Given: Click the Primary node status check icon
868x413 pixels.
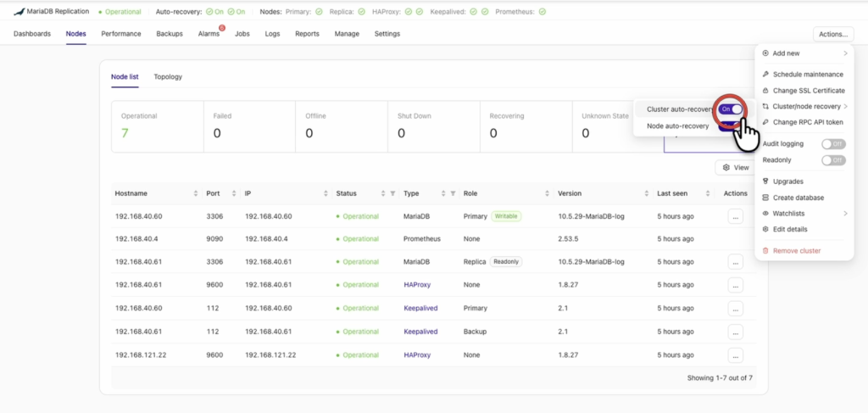Looking at the screenshot, I should [x=319, y=12].
